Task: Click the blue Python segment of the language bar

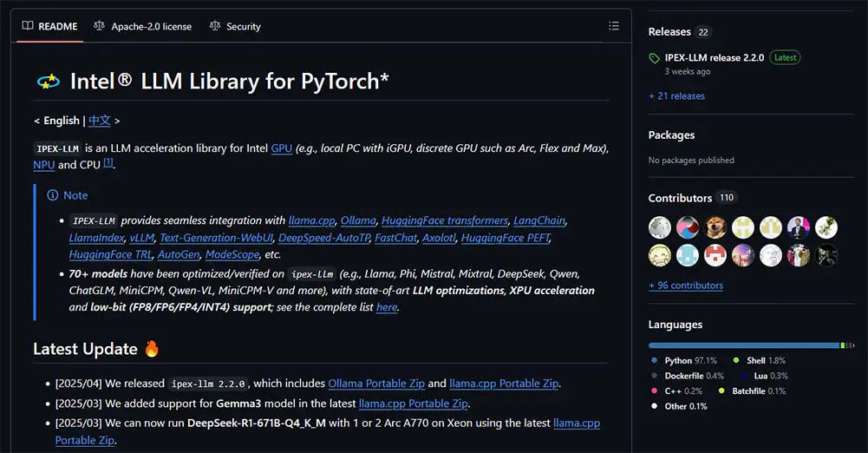Action: tap(744, 345)
